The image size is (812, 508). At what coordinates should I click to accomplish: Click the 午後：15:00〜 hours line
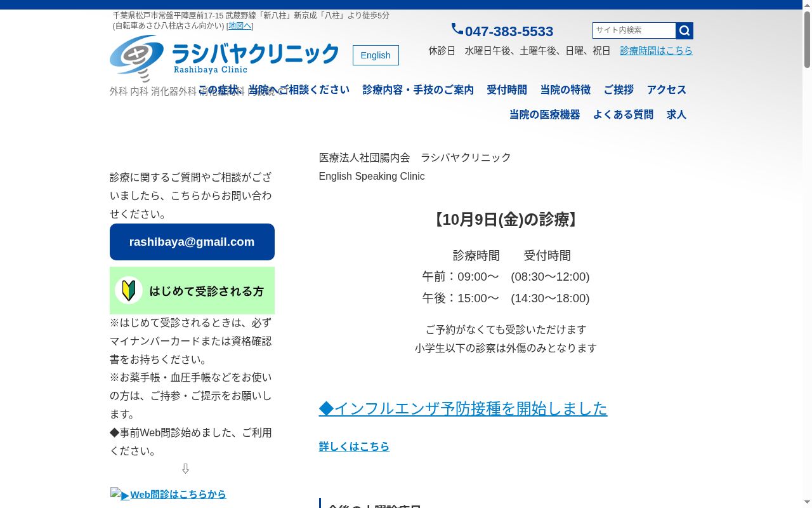coord(506,298)
